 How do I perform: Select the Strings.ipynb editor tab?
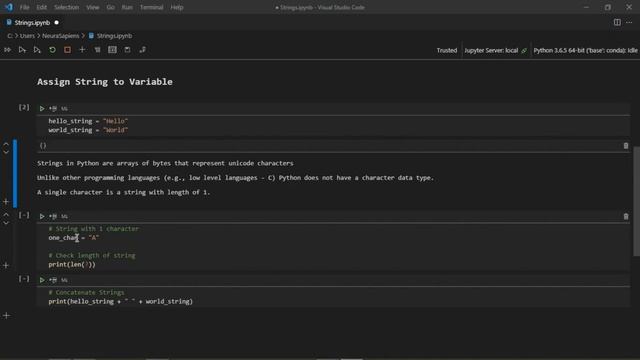coord(33,22)
